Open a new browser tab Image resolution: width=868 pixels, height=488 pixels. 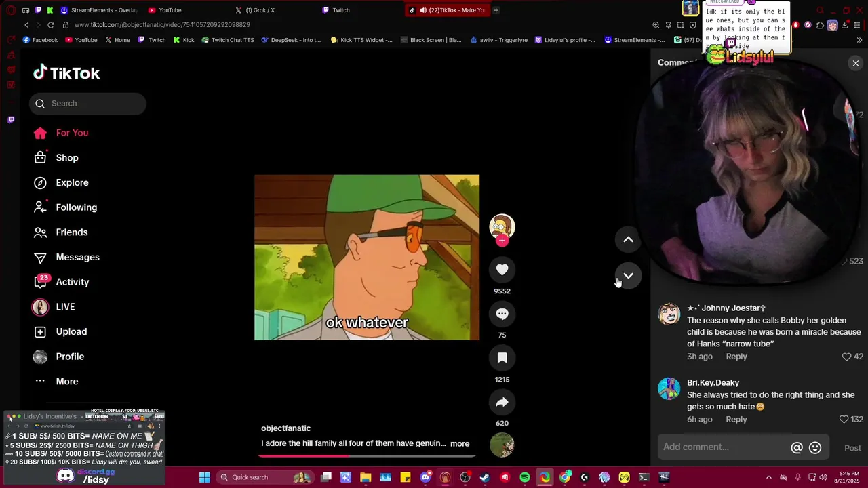496,10
